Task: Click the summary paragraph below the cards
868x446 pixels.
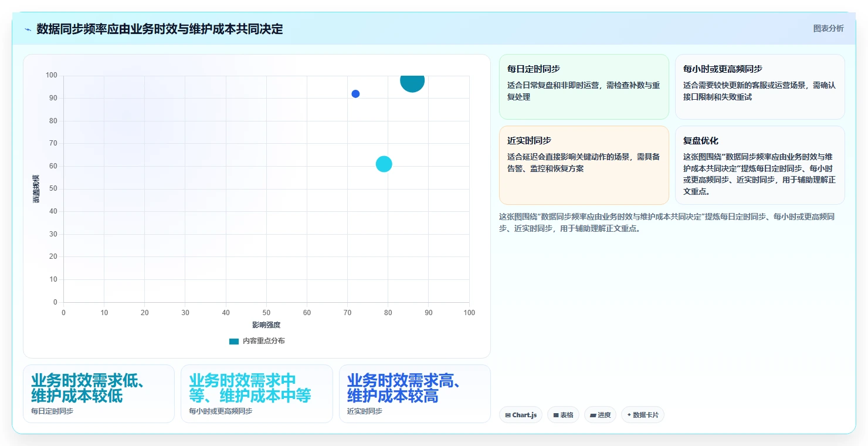Action: [667, 222]
